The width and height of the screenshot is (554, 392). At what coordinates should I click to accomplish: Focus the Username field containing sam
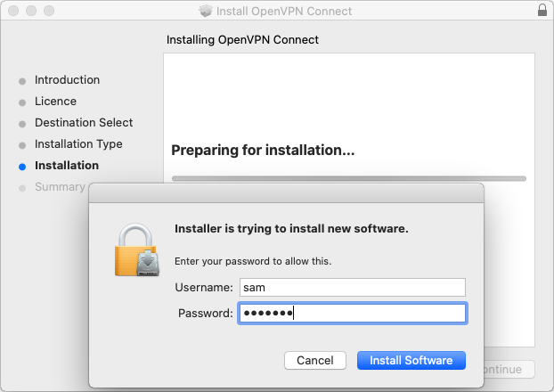click(x=352, y=287)
